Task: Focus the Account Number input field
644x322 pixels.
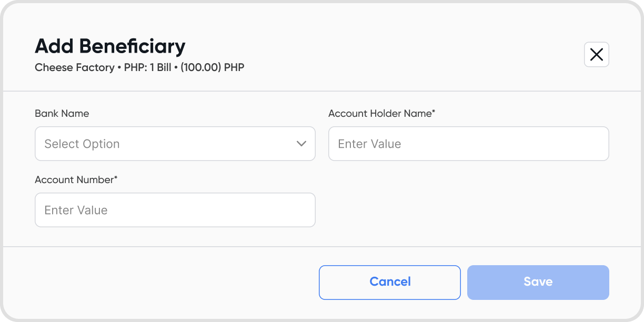Action: 175,210
